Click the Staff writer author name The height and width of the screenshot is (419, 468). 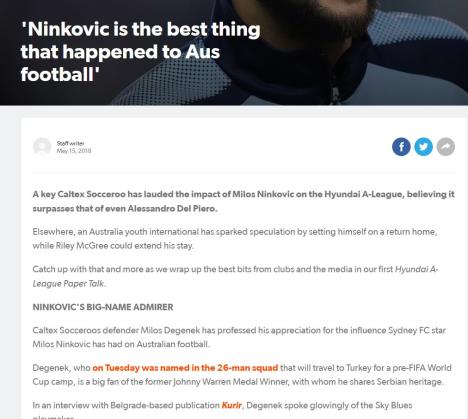[x=70, y=143]
